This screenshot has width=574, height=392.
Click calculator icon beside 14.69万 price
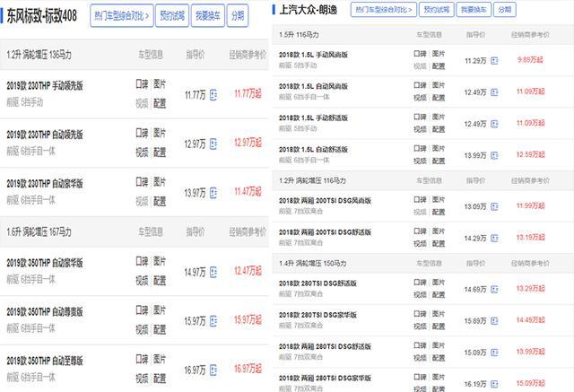tap(494, 290)
